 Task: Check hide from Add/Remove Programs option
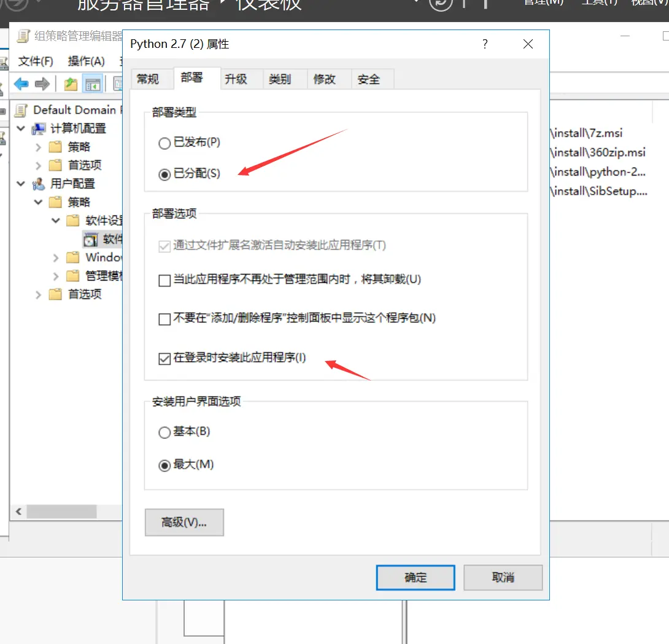pyautogui.click(x=164, y=319)
